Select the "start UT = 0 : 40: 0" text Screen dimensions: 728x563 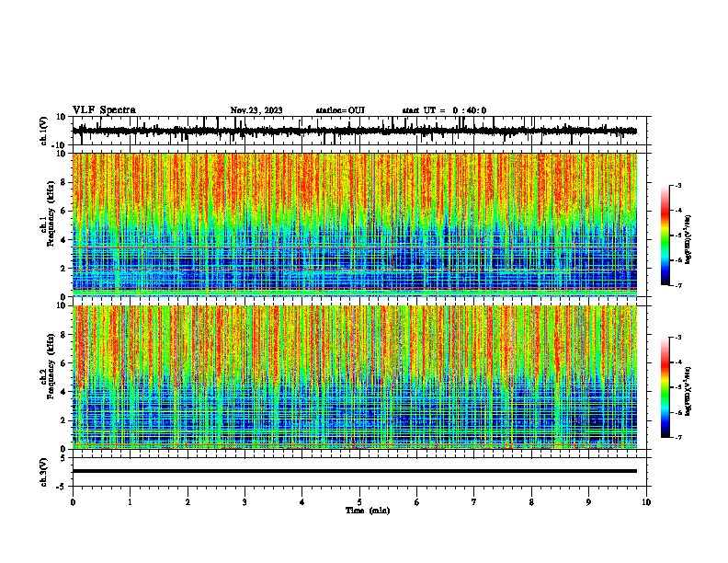click(444, 110)
